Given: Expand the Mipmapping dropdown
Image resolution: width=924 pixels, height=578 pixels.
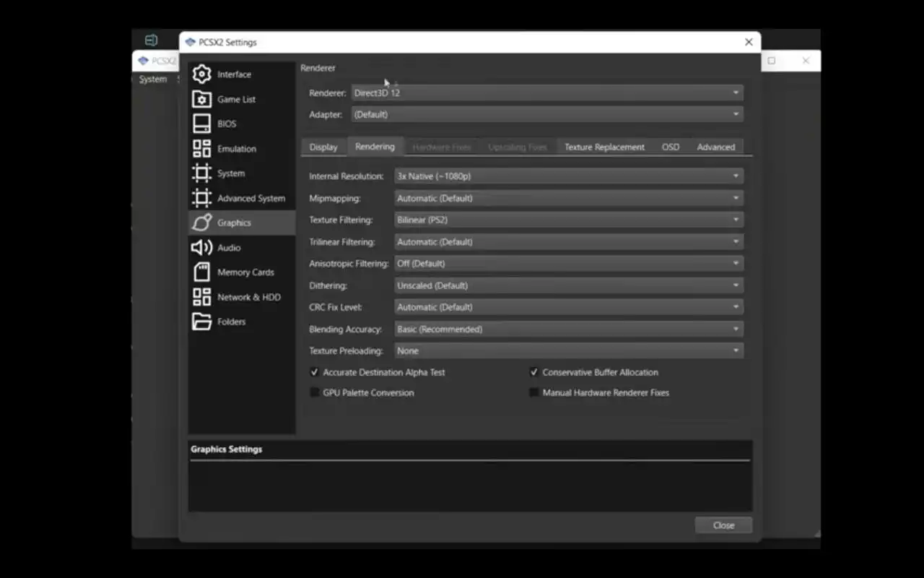Looking at the screenshot, I should click(x=569, y=198).
